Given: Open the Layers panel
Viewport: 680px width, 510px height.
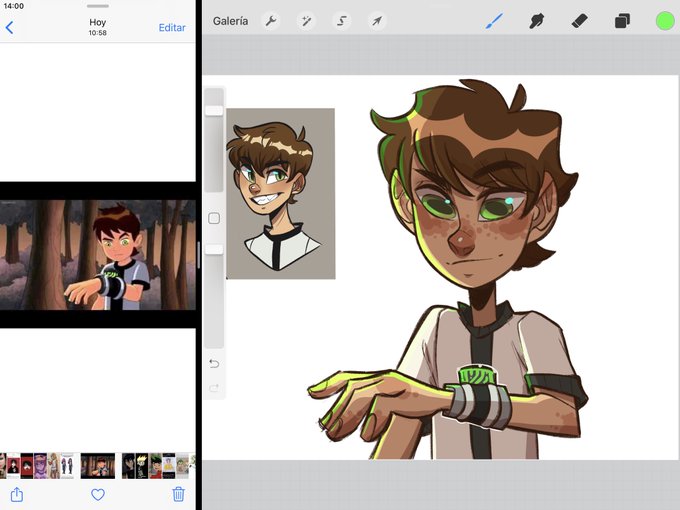Looking at the screenshot, I should (x=622, y=21).
